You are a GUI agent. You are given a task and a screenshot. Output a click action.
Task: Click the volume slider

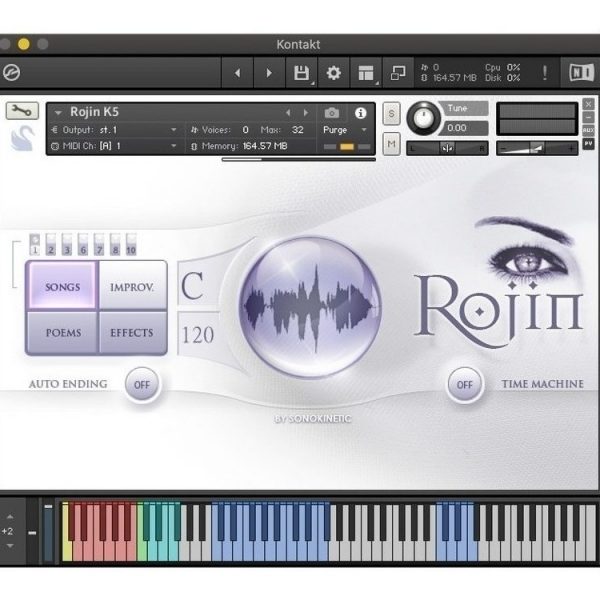537,148
